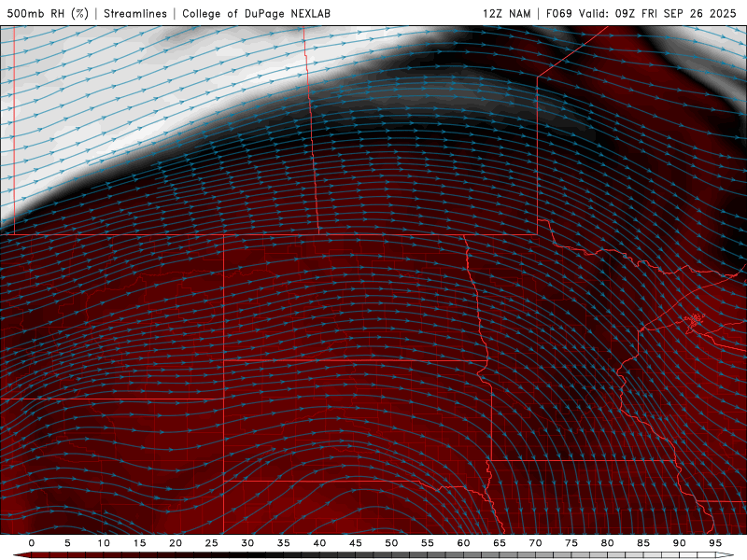The height and width of the screenshot is (560, 747).
Task: Click the "Valid: 09Z FRI SEP 26 2025" text
Action: (657, 13)
